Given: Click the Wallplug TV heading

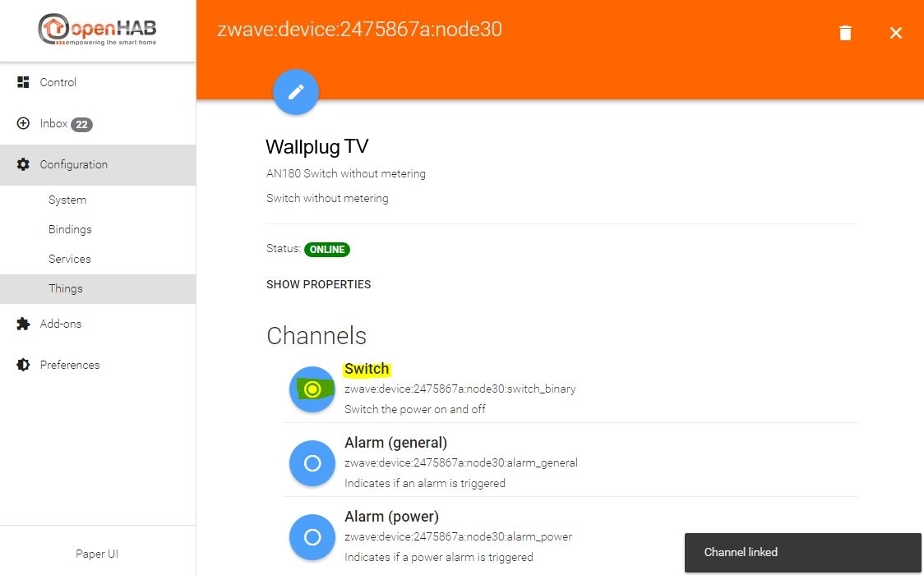Looking at the screenshot, I should (x=317, y=146).
